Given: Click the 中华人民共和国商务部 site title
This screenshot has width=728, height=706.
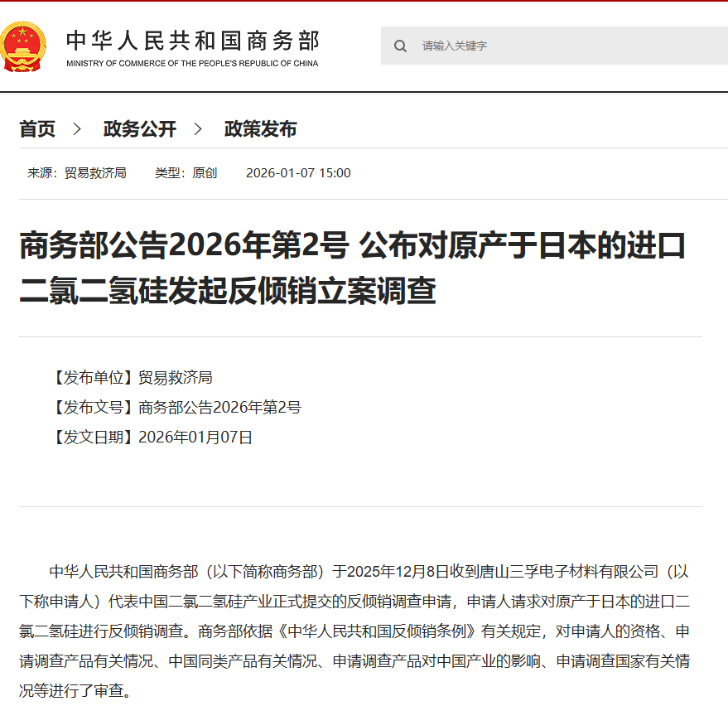Looking at the screenshot, I should tap(193, 41).
